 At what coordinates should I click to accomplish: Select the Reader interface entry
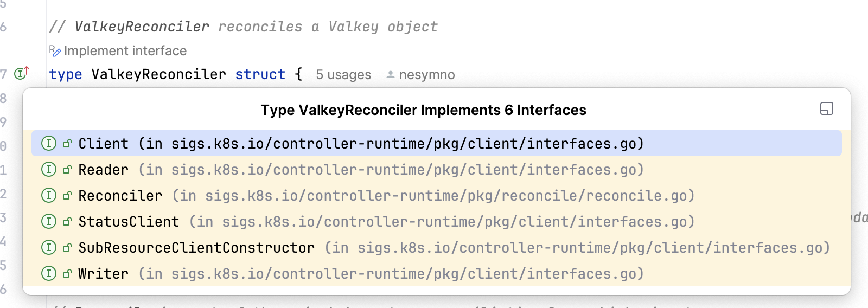click(x=437, y=170)
